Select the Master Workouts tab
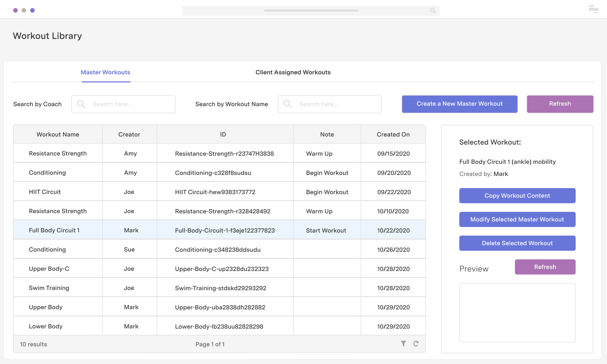 [105, 72]
